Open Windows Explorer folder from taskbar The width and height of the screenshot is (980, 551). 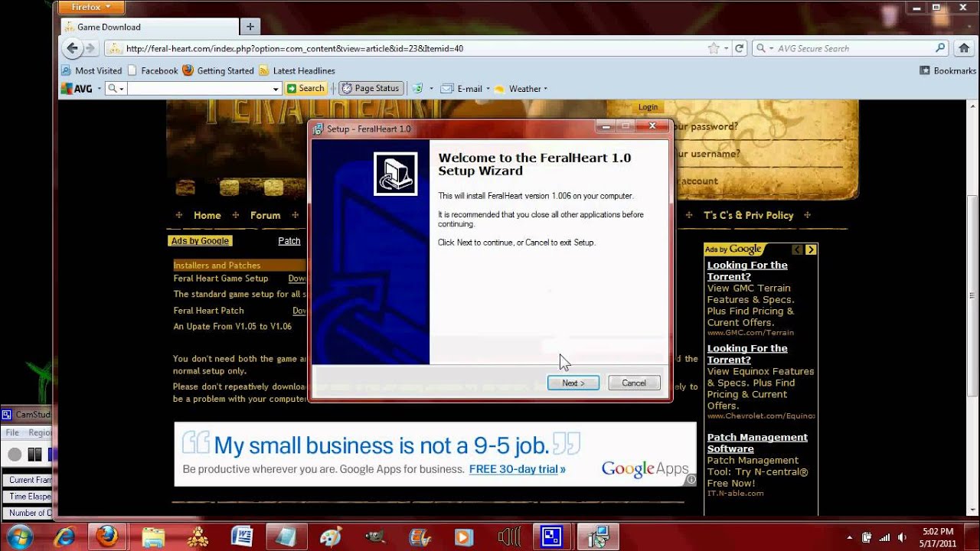(x=153, y=536)
